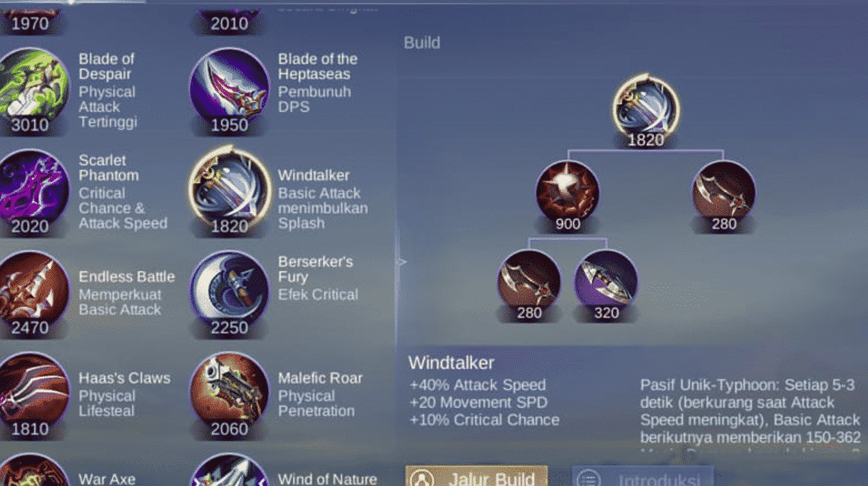Click the top Windtalker 1820 build tree node

click(646, 108)
